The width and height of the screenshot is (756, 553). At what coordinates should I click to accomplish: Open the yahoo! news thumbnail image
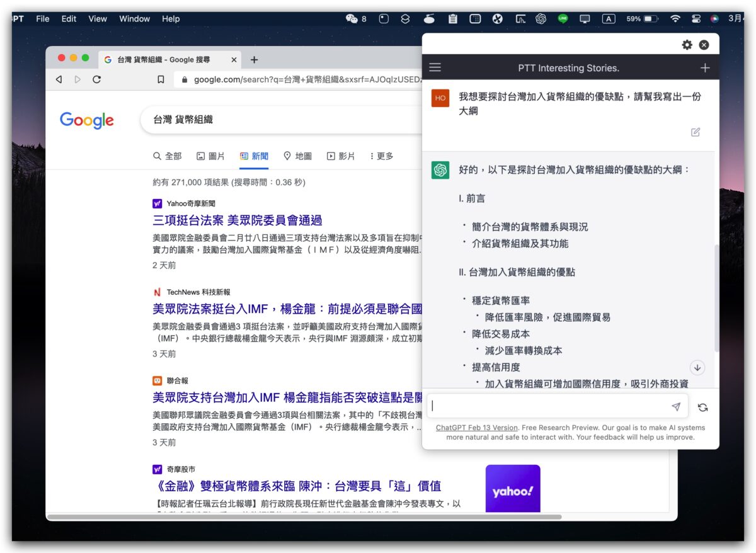[x=513, y=489]
